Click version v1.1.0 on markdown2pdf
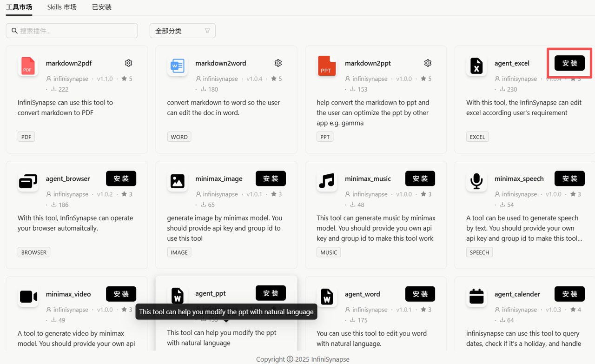This screenshot has height=364, width=595. click(x=105, y=79)
